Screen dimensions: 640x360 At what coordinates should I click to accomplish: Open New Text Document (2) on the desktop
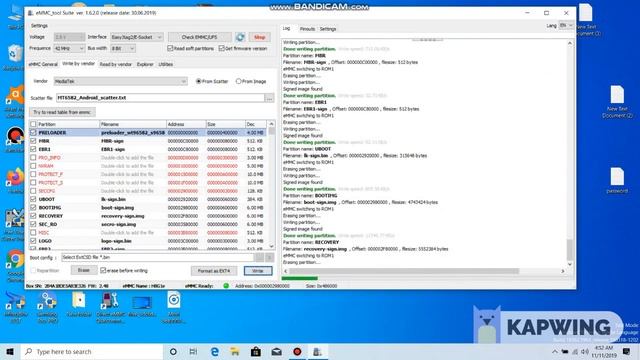click(x=617, y=102)
